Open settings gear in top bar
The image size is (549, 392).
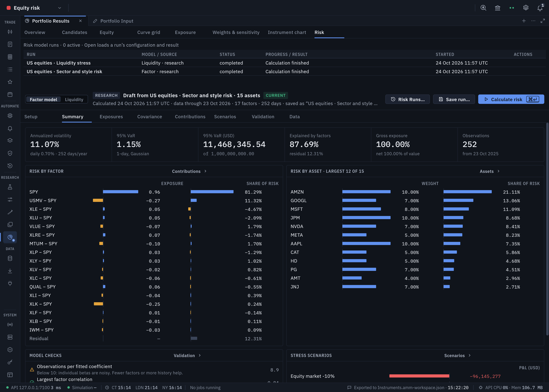(x=526, y=8)
